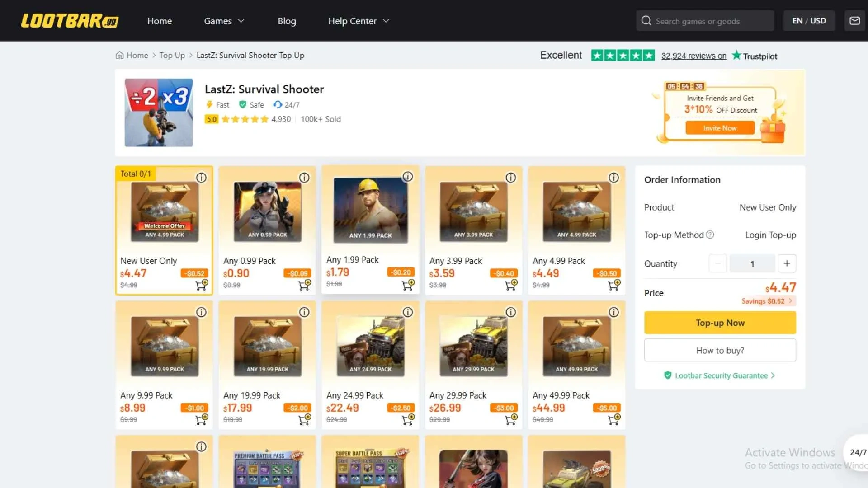Click Top-up Method help question icon
The height and width of the screenshot is (488, 868).
(x=710, y=235)
